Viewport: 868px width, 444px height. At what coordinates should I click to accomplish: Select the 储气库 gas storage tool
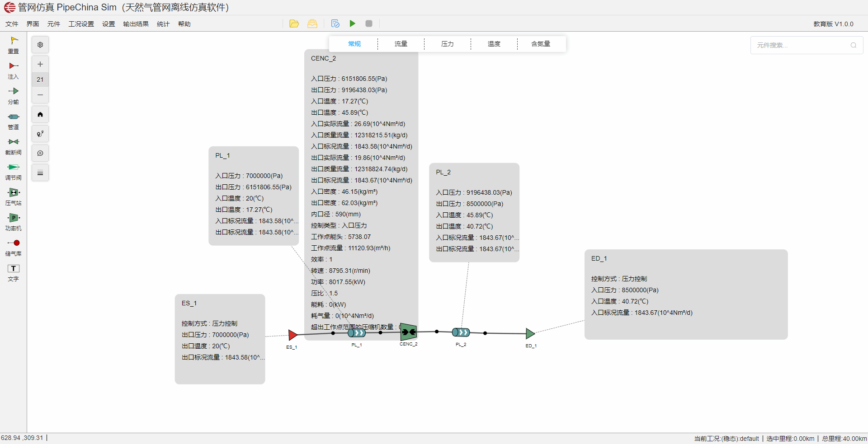14,247
